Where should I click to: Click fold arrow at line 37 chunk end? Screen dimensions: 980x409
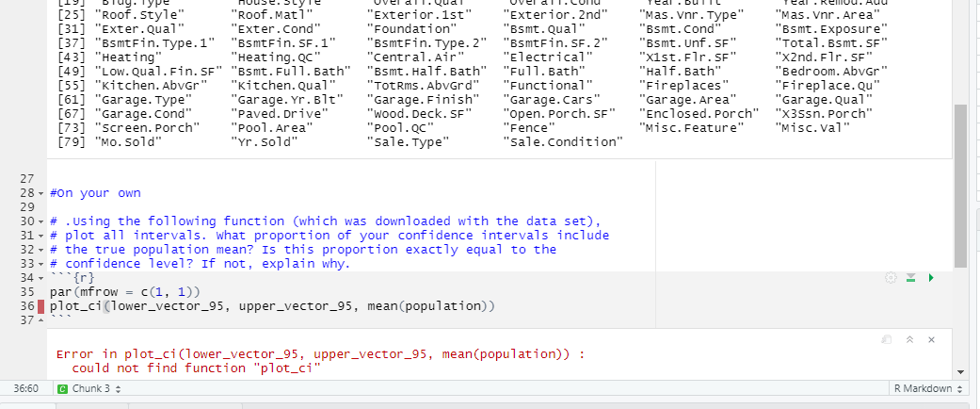pos(41,320)
